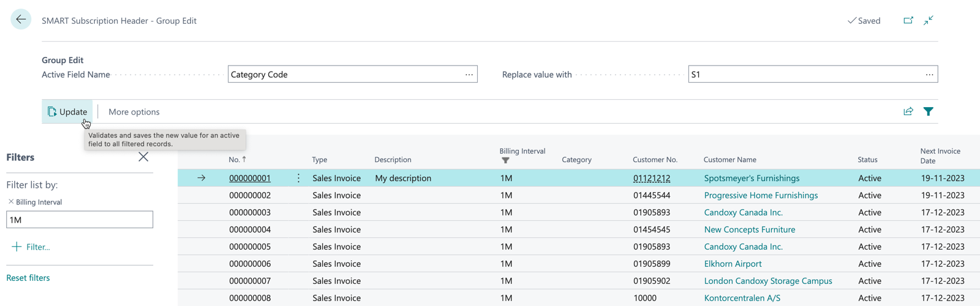Sort by the No. column header
The width and height of the screenshot is (980, 306).
[x=235, y=160]
